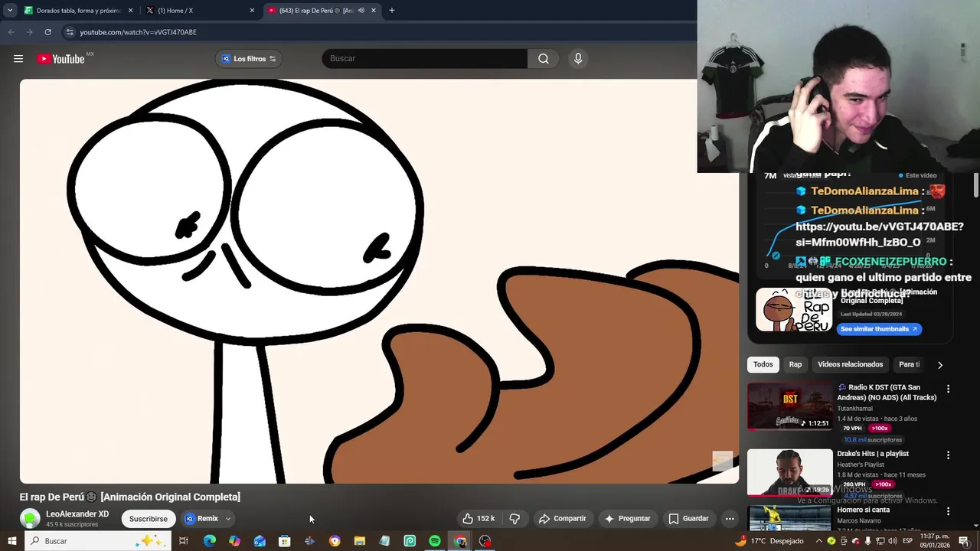
Task: Open the taskbar volume speaker control
Action: 893,541
